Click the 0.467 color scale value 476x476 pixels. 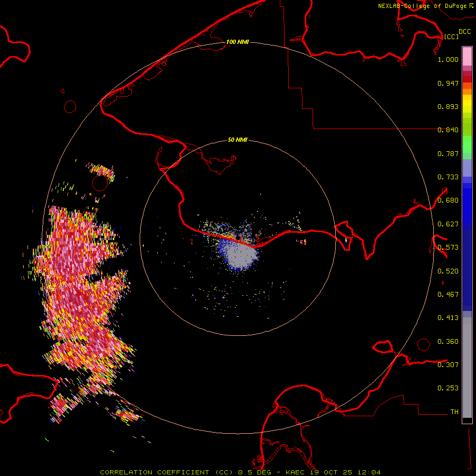(x=448, y=295)
